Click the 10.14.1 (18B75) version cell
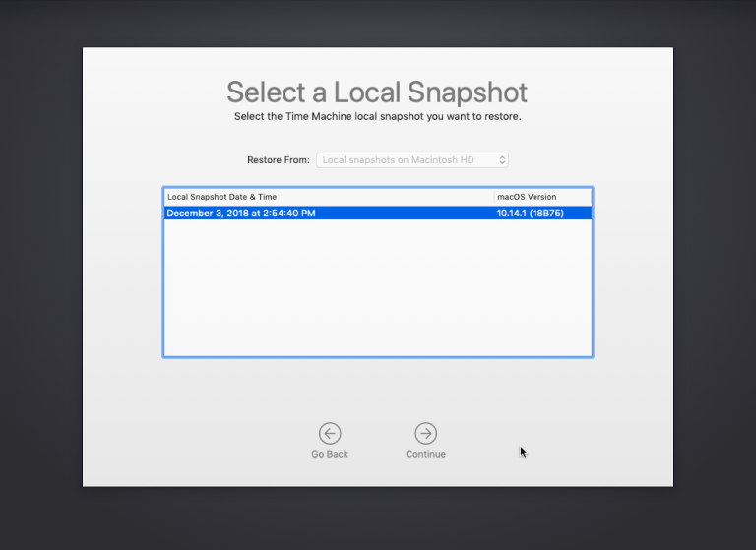756x550 pixels. [x=530, y=214]
